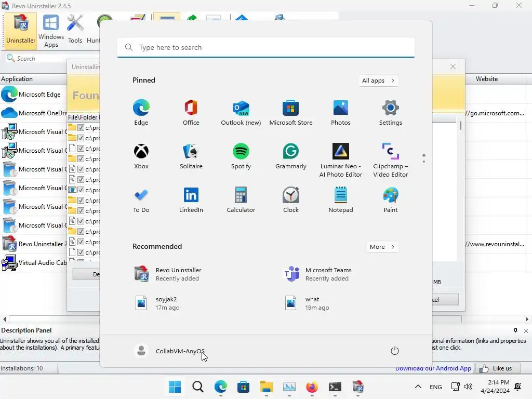Switch to Revo Uninstaller on taskbar
The height and width of the screenshot is (399, 532).
pyautogui.click(x=358, y=387)
